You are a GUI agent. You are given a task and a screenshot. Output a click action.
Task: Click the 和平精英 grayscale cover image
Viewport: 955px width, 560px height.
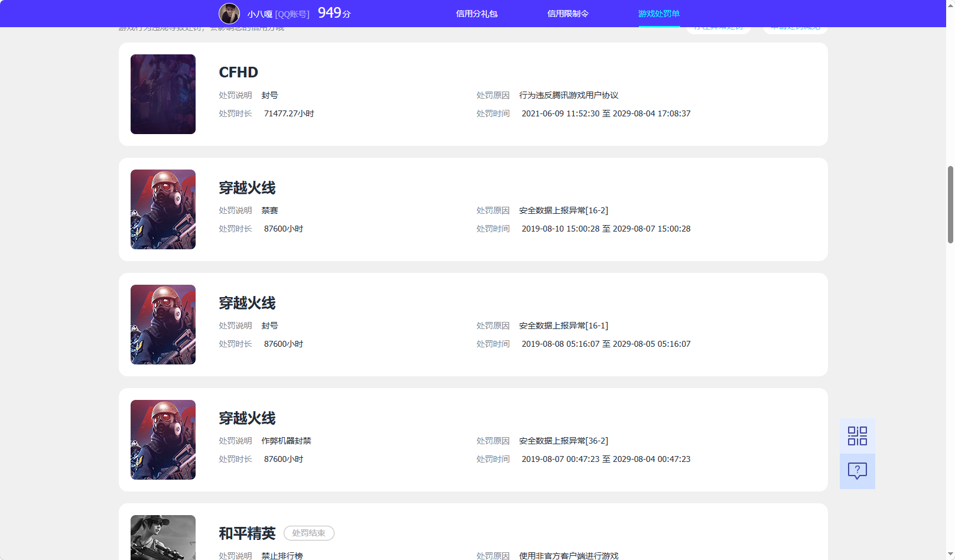pos(163,538)
